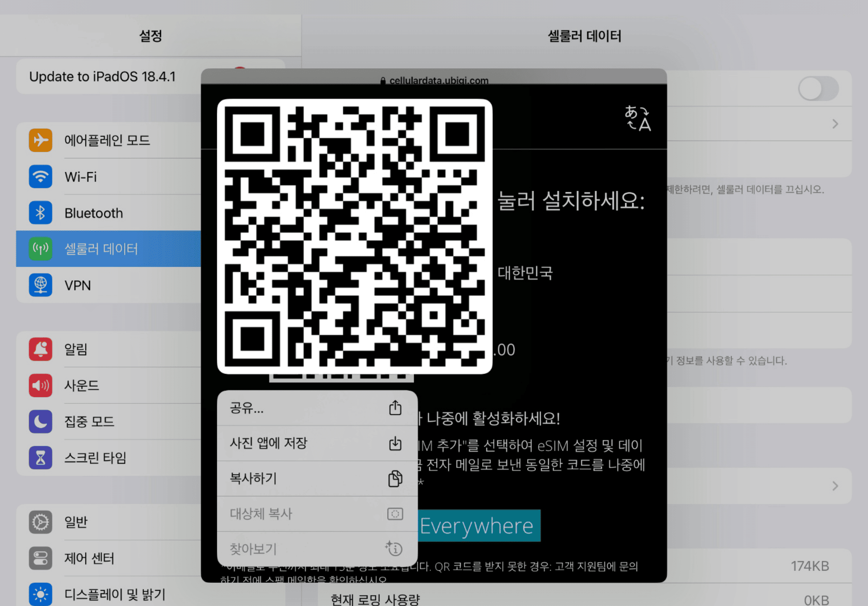Screen dimensions: 868x606
Task: Open 일반 settings row label
Action: pos(76,522)
